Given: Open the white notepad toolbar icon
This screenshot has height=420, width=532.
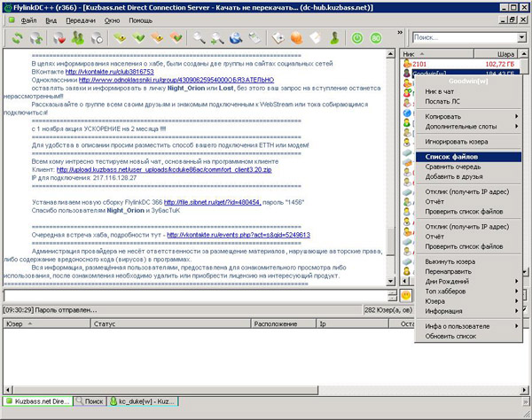Looking at the screenshot, I should pos(315,38).
